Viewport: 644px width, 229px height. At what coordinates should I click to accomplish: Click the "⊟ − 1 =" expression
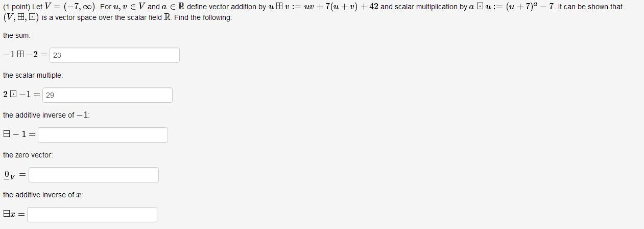point(19,135)
